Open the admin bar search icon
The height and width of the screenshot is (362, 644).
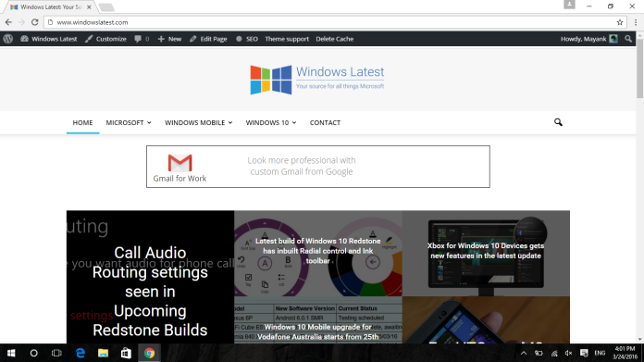pyautogui.click(x=628, y=39)
